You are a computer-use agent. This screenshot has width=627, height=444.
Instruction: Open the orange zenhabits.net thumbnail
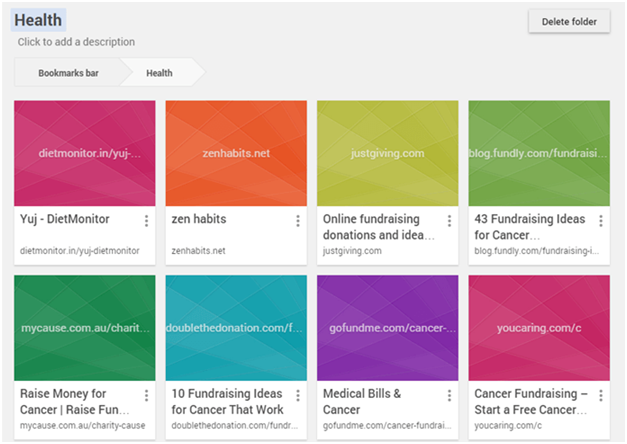pyautogui.click(x=236, y=153)
